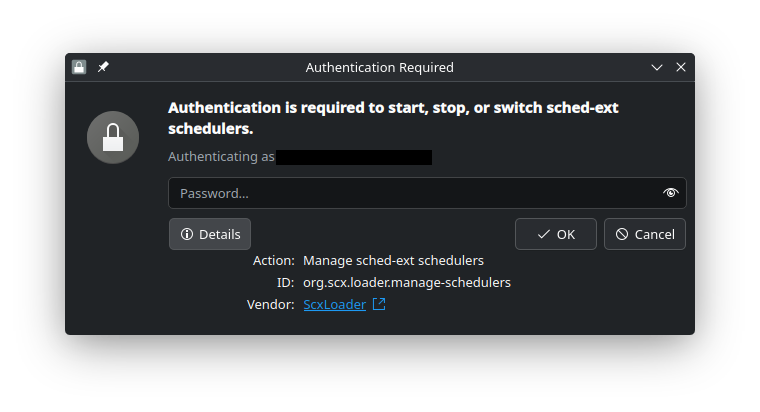Click the Authentication Required title bar text

(x=379, y=67)
